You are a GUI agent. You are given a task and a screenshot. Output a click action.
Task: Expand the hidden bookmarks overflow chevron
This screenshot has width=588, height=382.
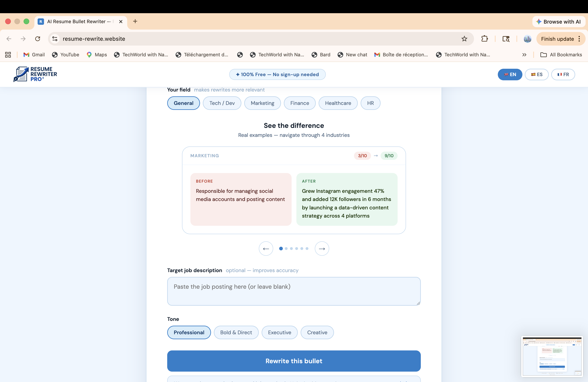tap(524, 55)
